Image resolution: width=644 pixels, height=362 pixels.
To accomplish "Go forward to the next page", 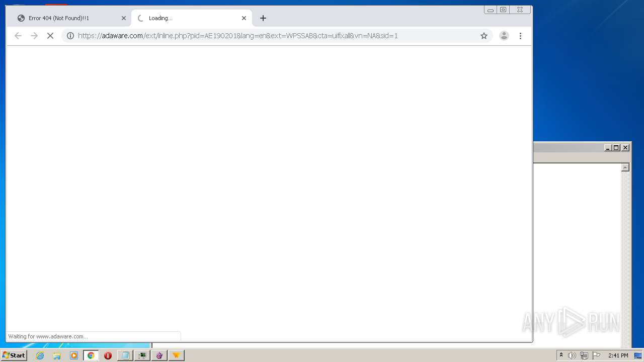I will 34,36.
